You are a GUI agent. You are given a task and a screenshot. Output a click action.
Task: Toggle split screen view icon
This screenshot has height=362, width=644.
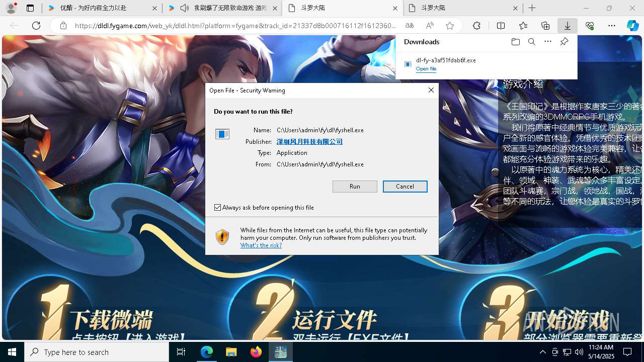[501, 26]
